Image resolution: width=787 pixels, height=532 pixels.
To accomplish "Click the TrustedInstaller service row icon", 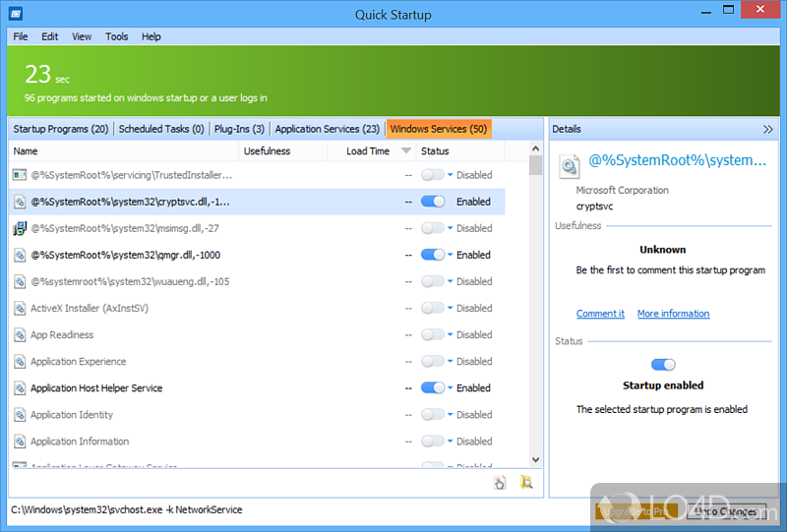I will (x=20, y=175).
